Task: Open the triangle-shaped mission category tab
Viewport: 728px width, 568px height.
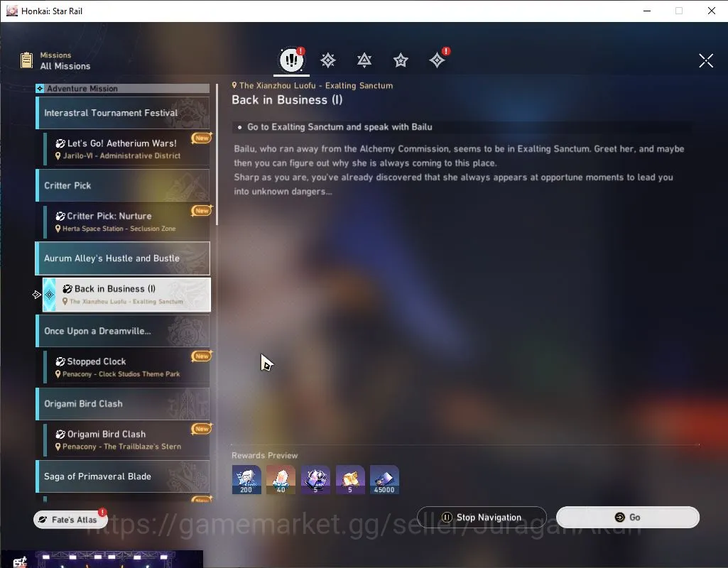Action: pos(364,60)
